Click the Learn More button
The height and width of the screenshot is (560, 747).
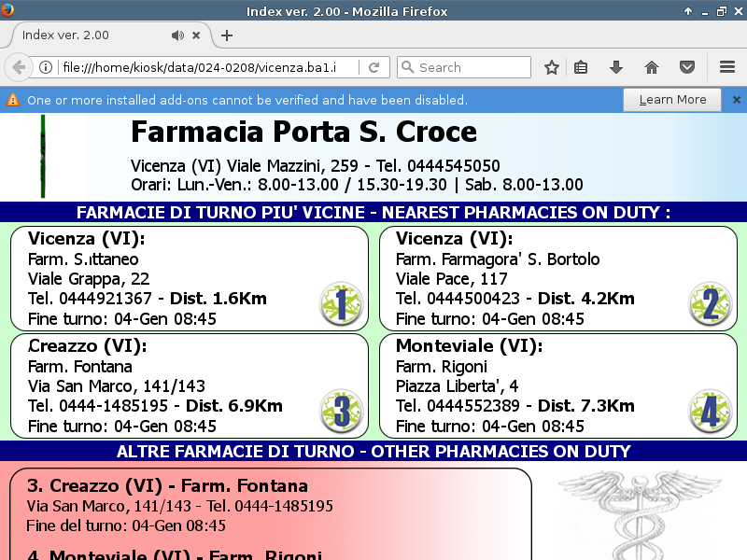672,100
